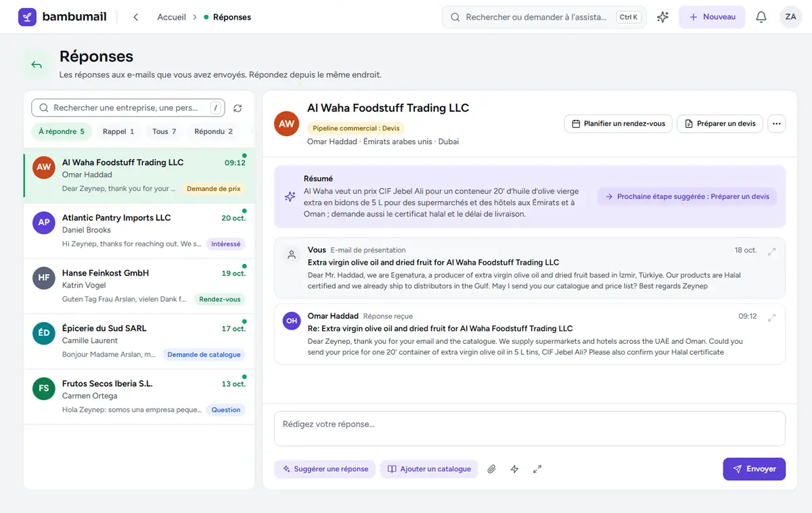Click the Préparer un devis header button
The height and width of the screenshot is (513, 812).
coord(720,124)
